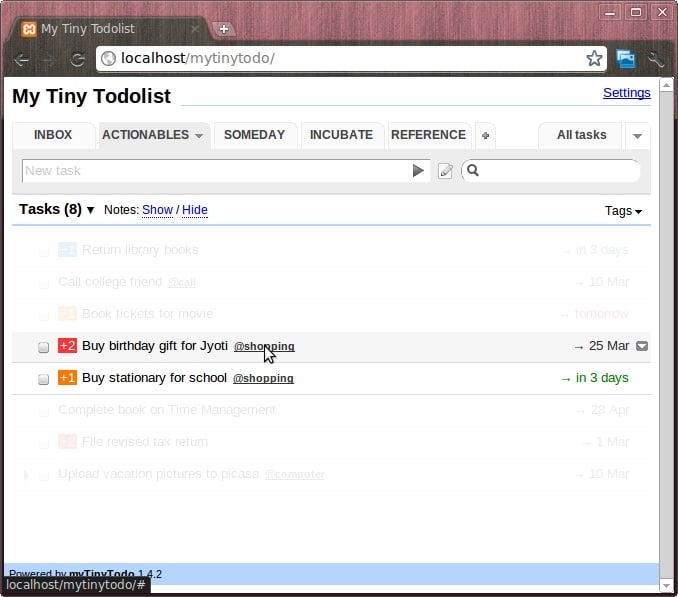678x597 pixels.
Task: Hide all task notes
Action: point(195,210)
